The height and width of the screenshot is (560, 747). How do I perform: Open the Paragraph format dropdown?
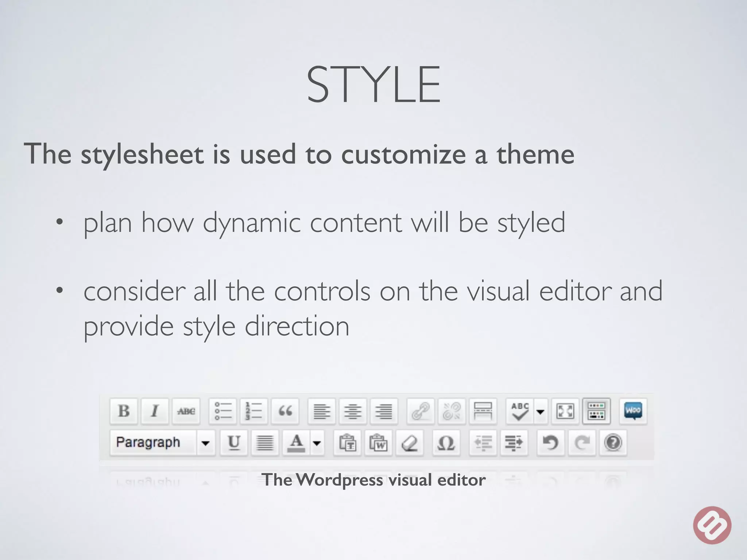[x=163, y=442]
